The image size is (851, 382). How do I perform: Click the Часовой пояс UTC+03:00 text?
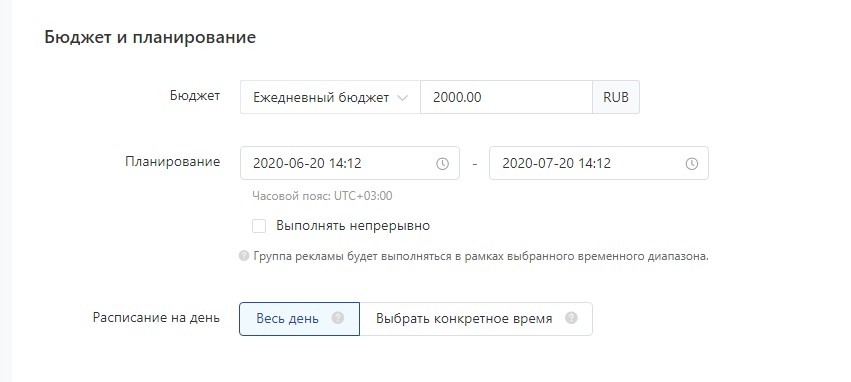322,196
